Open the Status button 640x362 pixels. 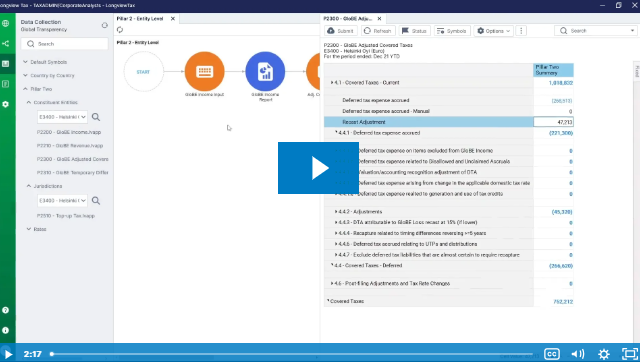(414, 31)
